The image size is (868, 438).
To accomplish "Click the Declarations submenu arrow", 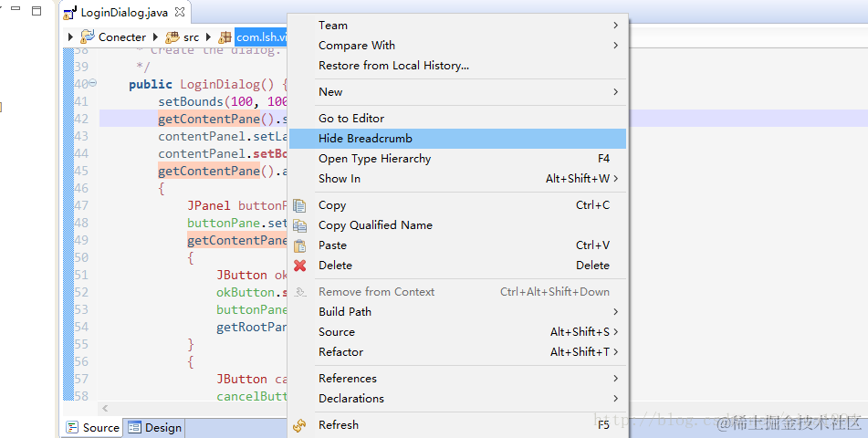I will (615, 398).
